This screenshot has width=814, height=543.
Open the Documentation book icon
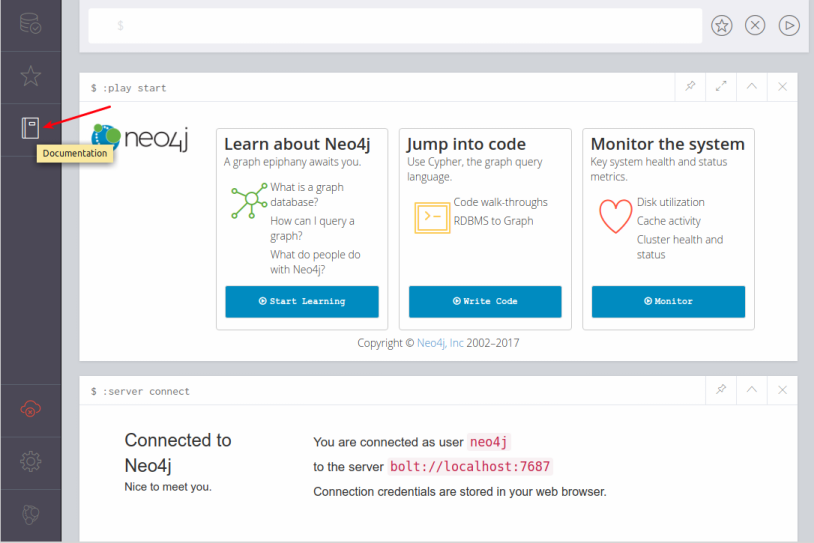tap(30, 128)
